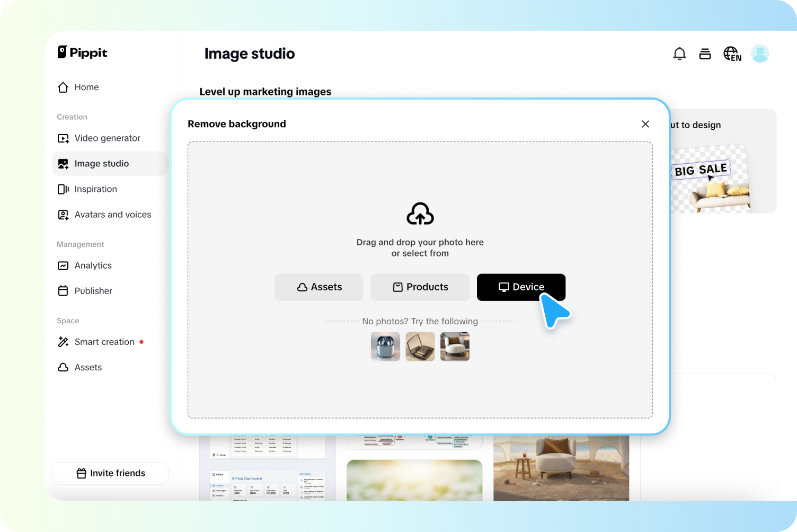This screenshot has width=797, height=532.
Task: Select a photo from Assets
Action: point(318,287)
